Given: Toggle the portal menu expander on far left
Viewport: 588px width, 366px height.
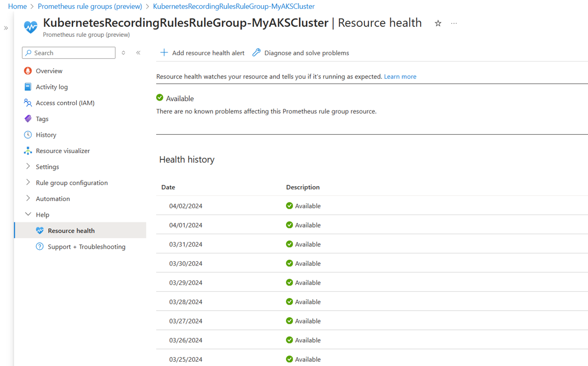Looking at the screenshot, I should click(6, 29).
